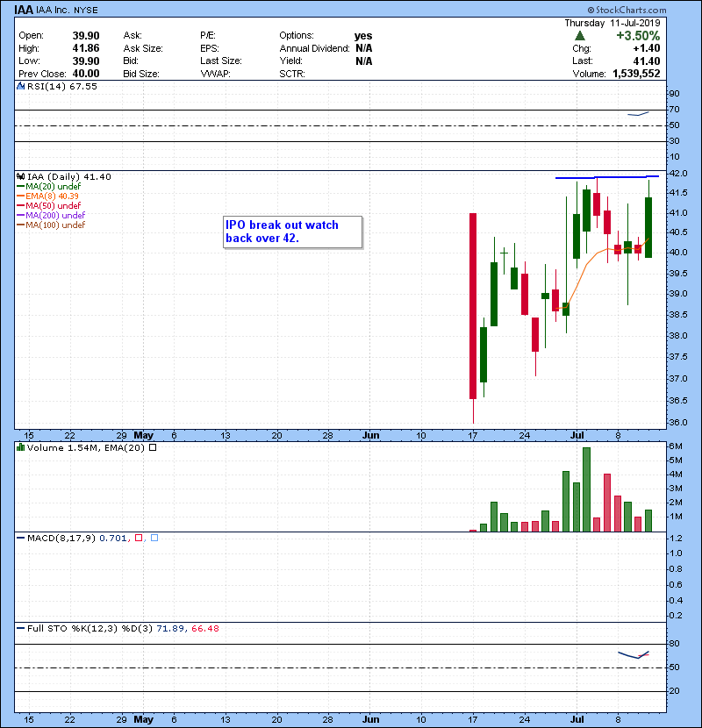
Task: Click the Options value 'yes'
Action: tap(363, 36)
